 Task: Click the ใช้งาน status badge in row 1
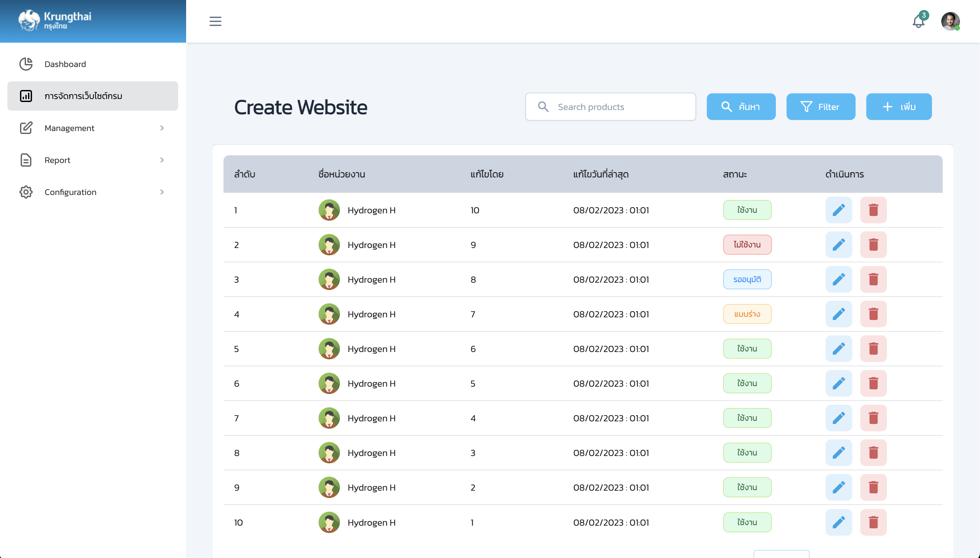click(x=747, y=210)
